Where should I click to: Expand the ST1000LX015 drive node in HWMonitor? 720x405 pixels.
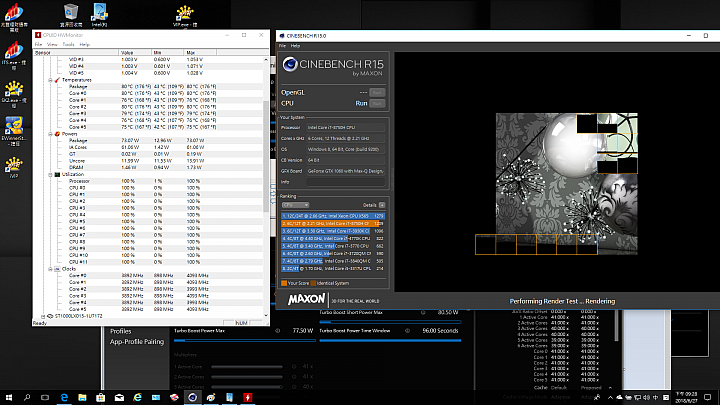pos(44,316)
